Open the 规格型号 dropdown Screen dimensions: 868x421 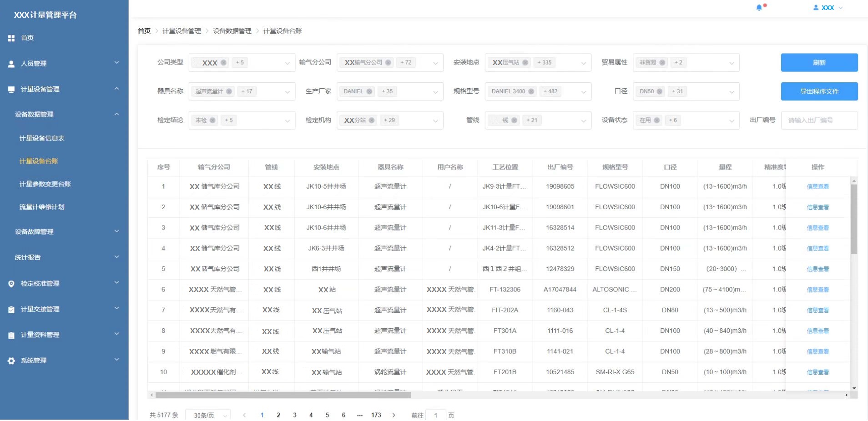click(538, 91)
